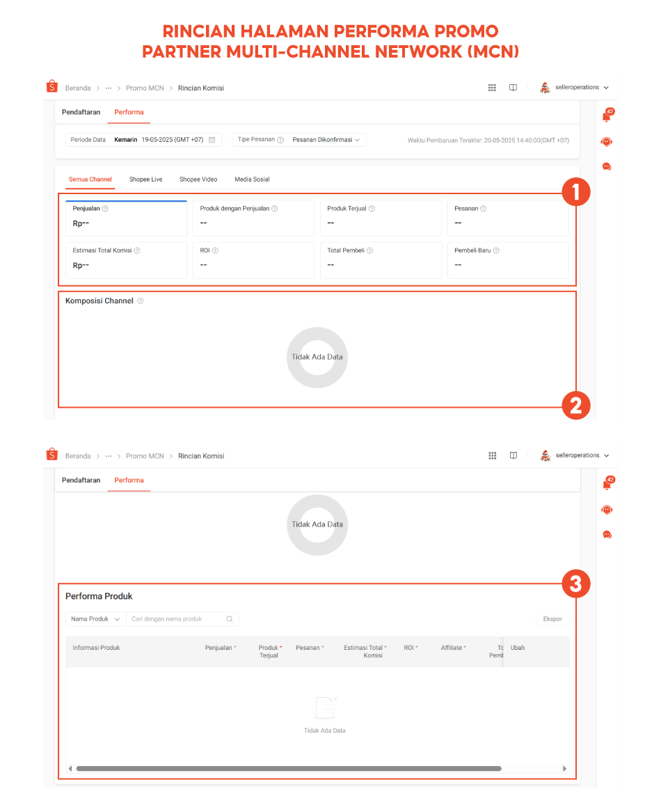Open the apps grid icon in top header
661x812 pixels.
point(492,88)
